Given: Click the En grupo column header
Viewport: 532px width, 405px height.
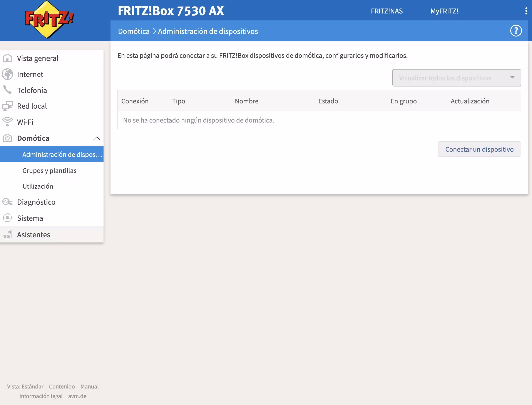Looking at the screenshot, I should [x=404, y=101].
